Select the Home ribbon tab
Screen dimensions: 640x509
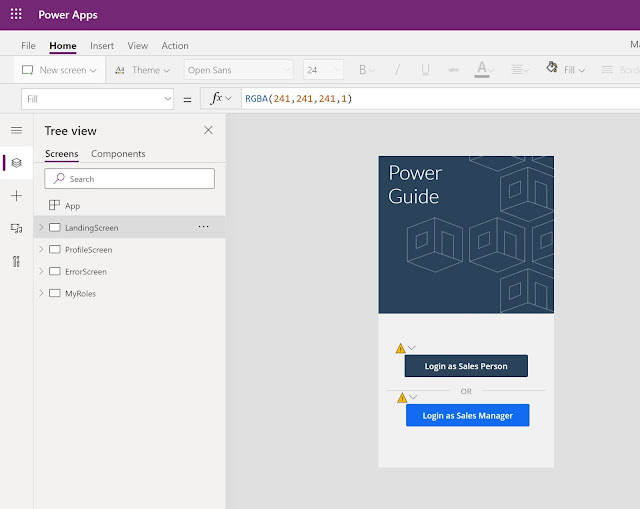tap(63, 46)
